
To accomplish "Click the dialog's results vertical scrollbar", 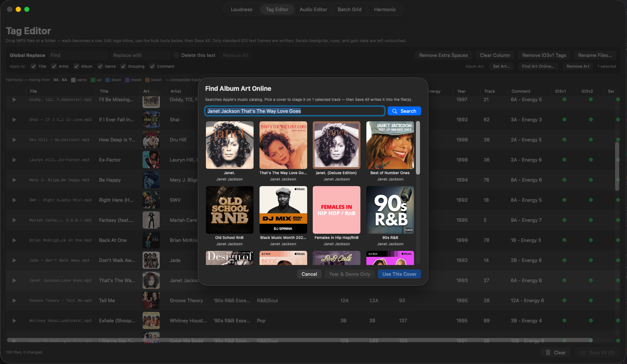I will click(x=418, y=148).
